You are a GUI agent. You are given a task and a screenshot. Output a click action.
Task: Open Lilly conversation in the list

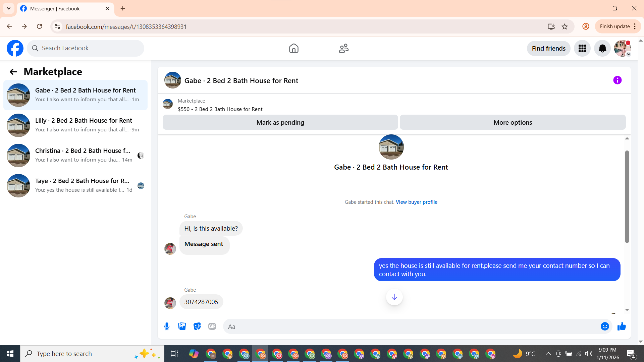75,125
